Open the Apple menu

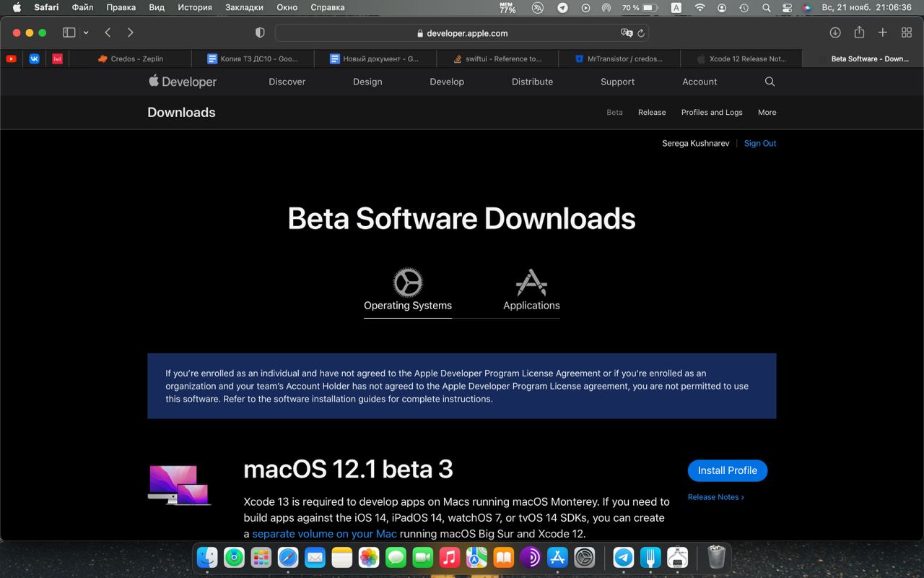pyautogui.click(x=17, y=7)
